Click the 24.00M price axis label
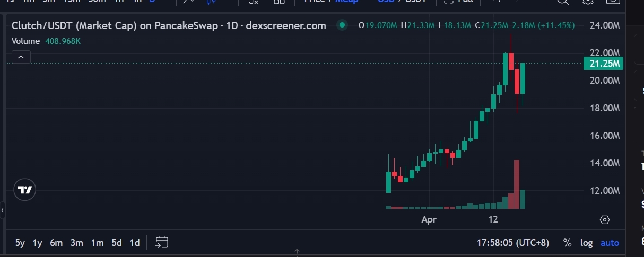Screen dimensions: 644x257 pyautogui.click(x=605, y=25)
